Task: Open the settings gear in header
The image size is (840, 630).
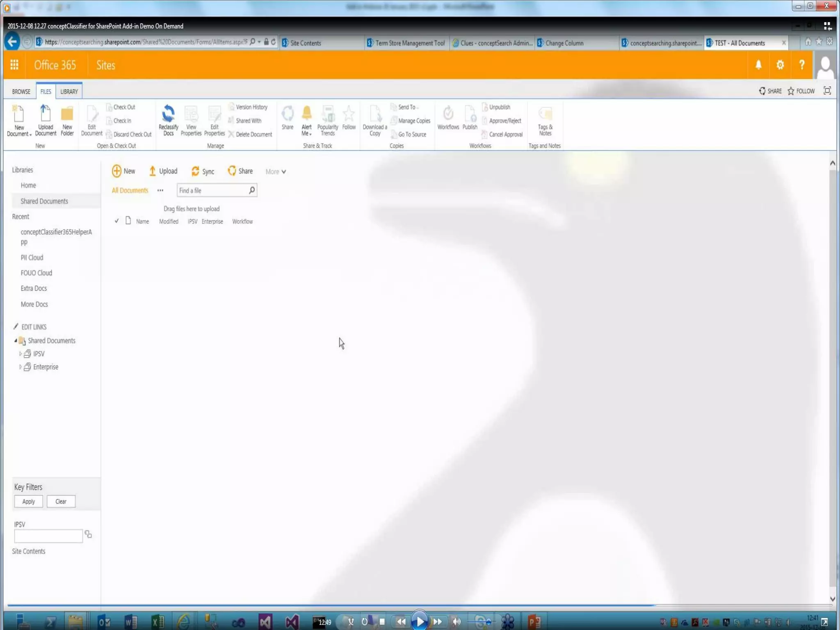Action: [x=780, y=65]
